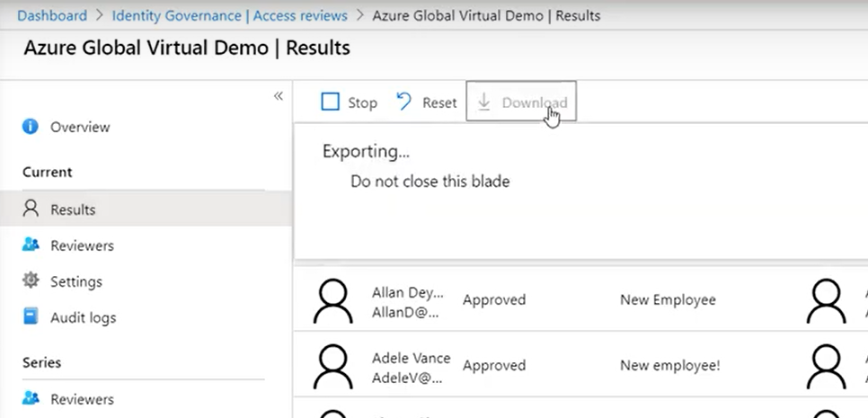Open Reviewers under Series section
The image size is (868, 418).
82,398
